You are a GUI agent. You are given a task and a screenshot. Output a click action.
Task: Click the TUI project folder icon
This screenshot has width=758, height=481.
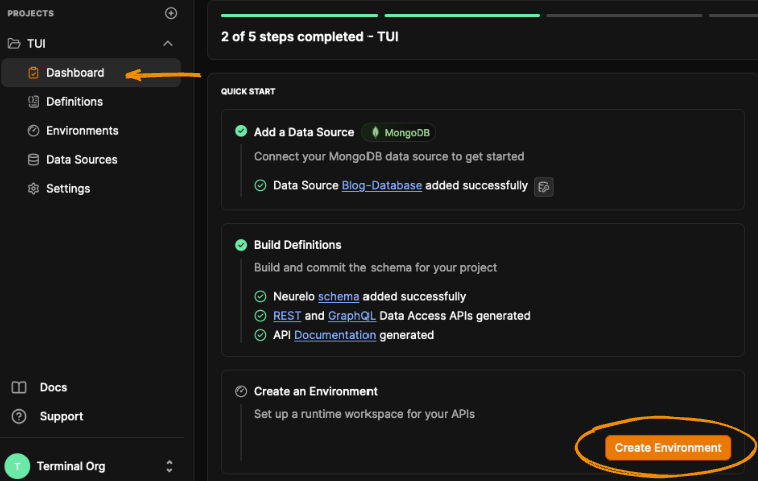click(14, 44)
